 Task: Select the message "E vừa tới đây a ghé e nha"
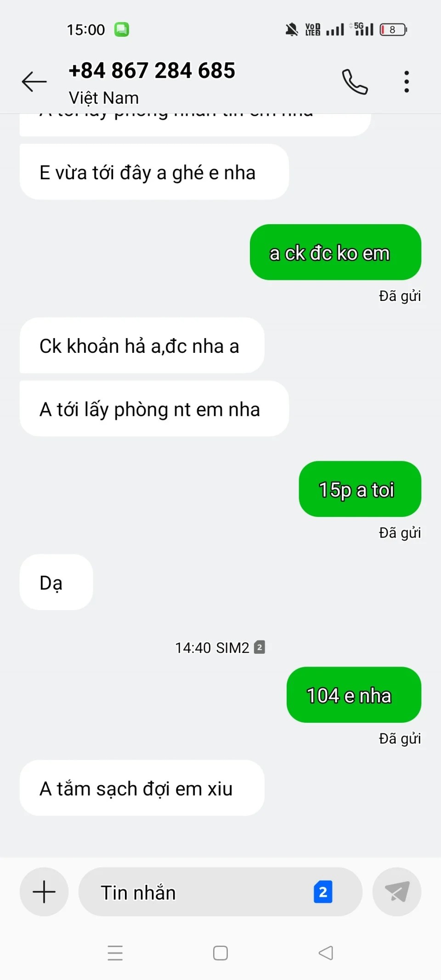point(154,172)
